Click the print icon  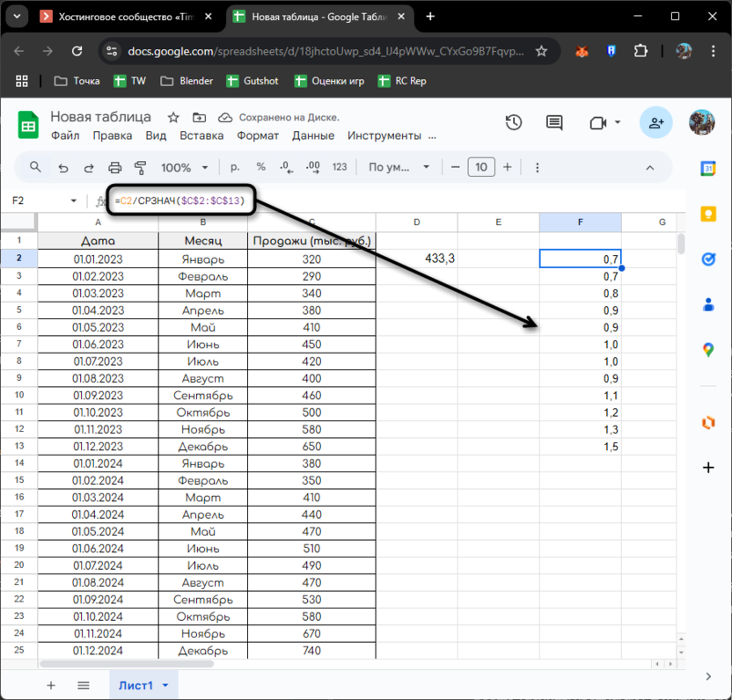[x=114, y=167]
